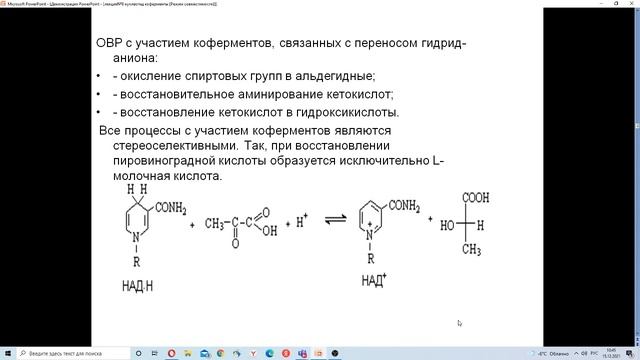640x360 pixels.
Task: Click the L-lactic acid Fischer projection
Action: tap(465, 224)
